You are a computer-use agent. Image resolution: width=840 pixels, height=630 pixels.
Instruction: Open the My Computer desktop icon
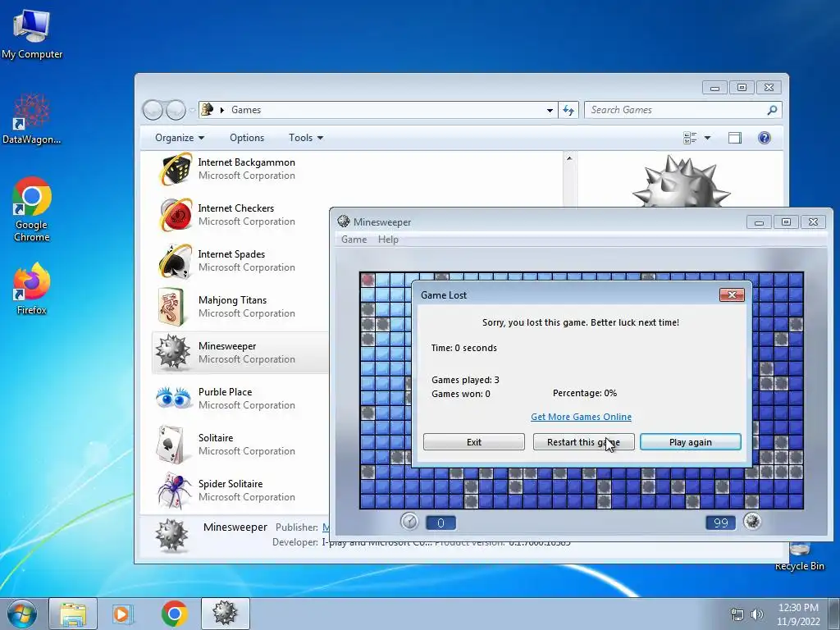32,34
